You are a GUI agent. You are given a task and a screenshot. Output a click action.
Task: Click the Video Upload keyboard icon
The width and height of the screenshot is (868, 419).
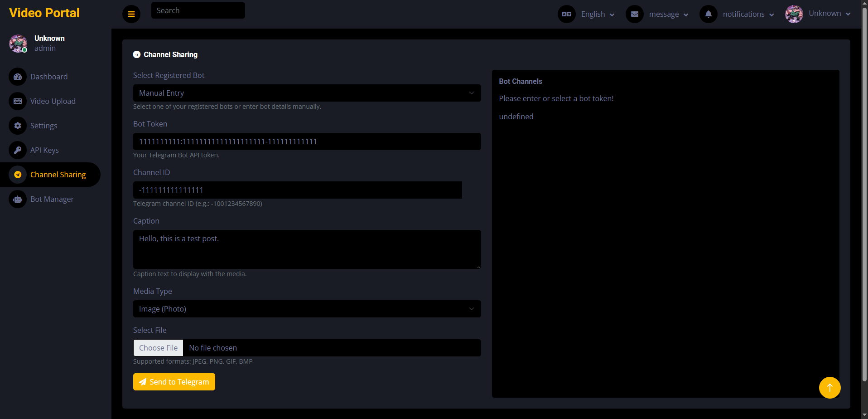click(x=18, y=101)
